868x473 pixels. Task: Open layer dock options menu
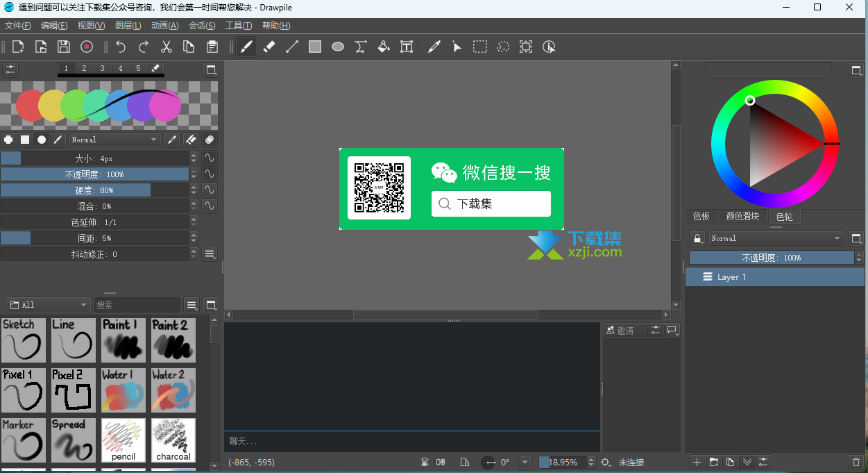pyautogui.click(x=856, y=238)
